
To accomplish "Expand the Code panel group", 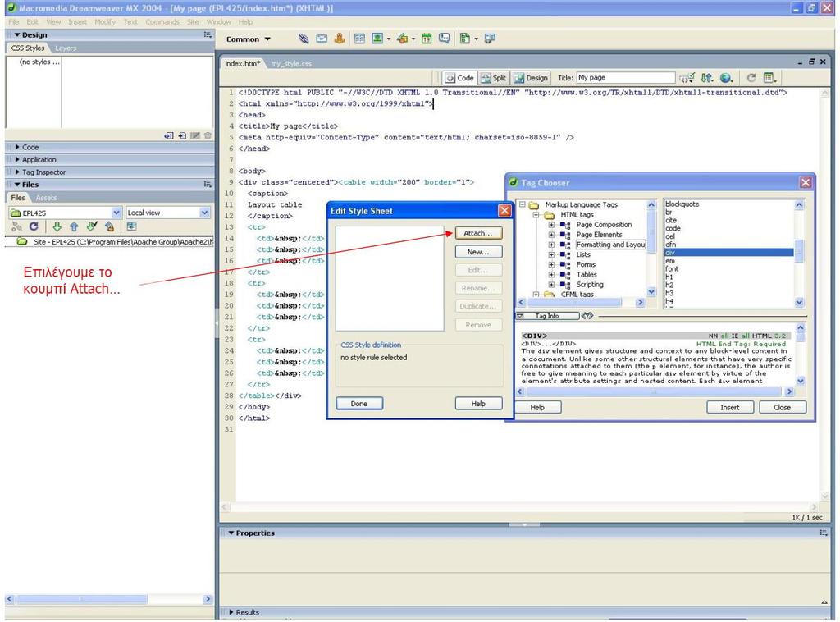I will coord(18,147).
